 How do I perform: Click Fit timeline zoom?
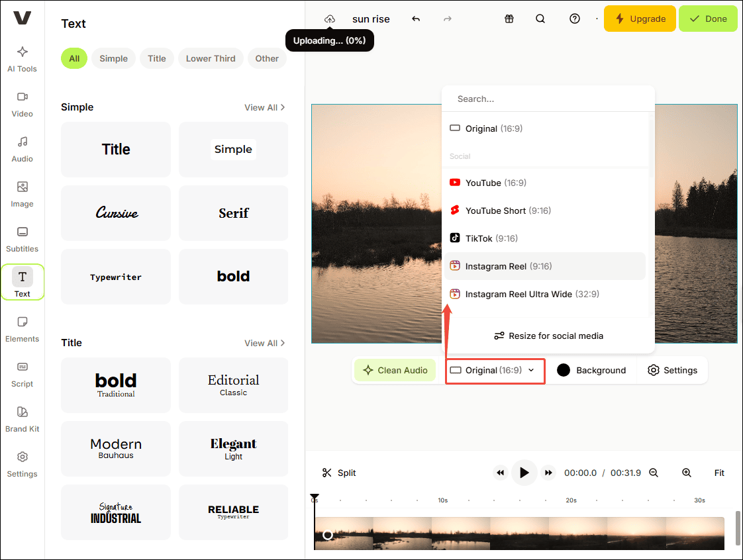(x=719, y=473)
